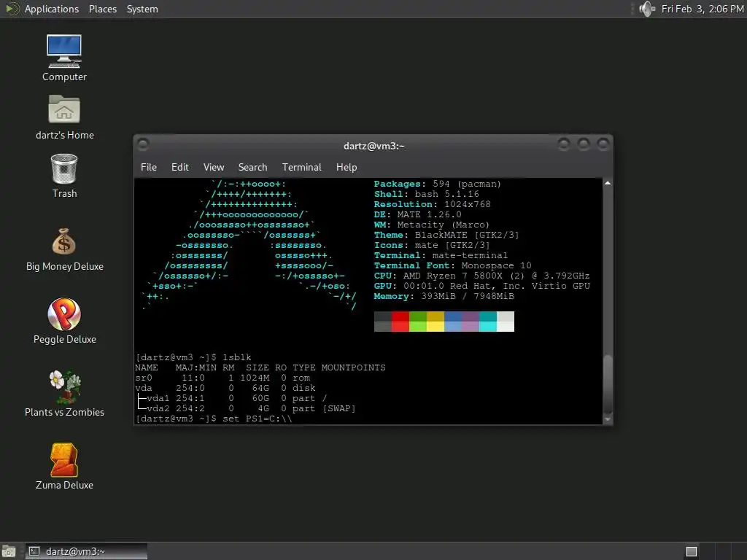This screenshot has width=747, height=560.
Task: Click the terminal vertical scrollbar thumb
Action: point(608,384)
